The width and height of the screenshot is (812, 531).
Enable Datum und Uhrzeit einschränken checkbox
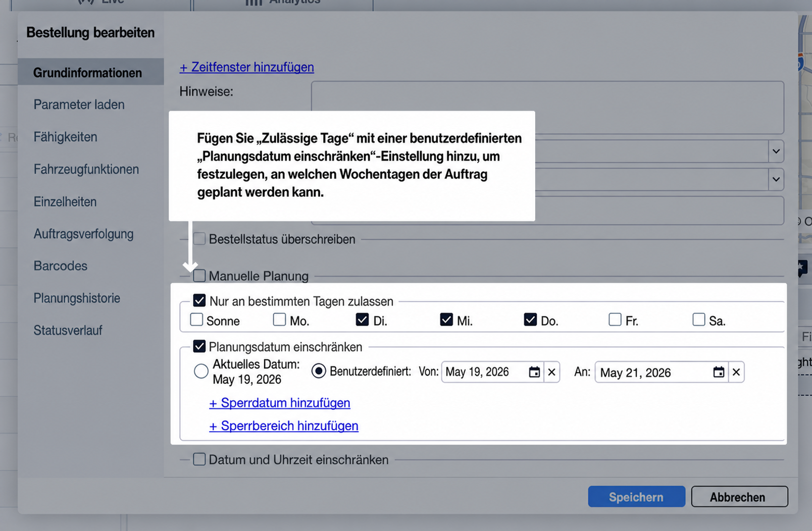click(x=199, y=459)
